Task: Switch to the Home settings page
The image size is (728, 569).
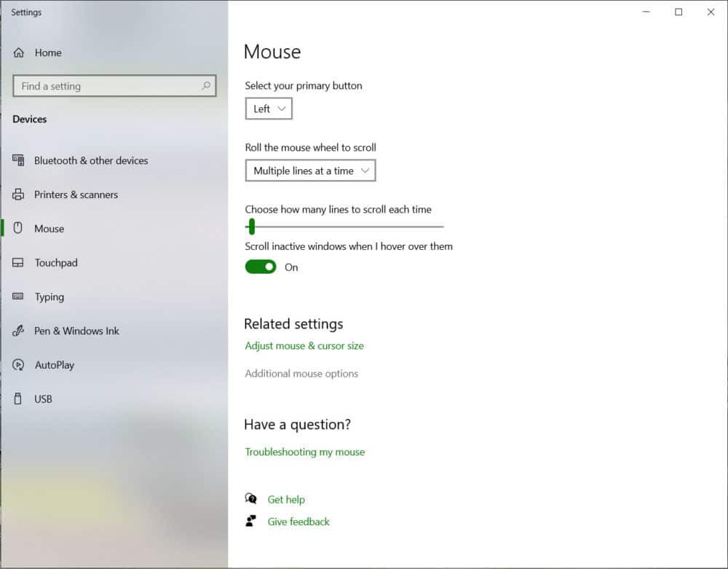Action: click(x=49, y=52)
